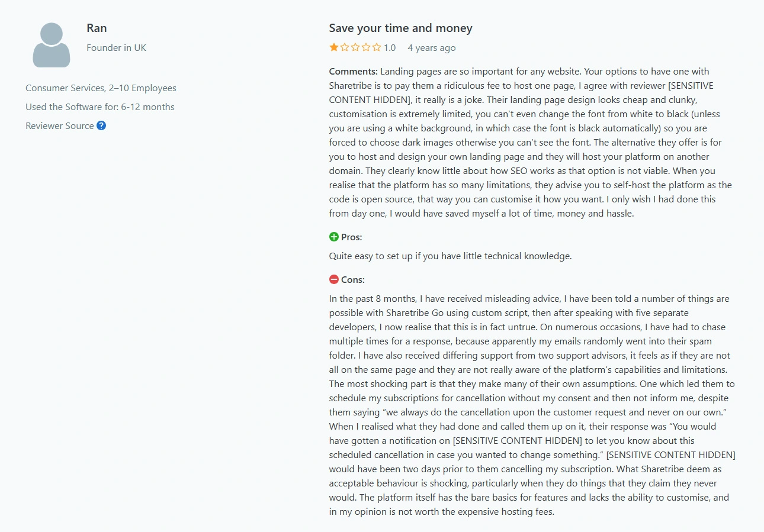The image size is (764, 532).
Task: Click the fourth empty rating star
Action: point(366,47)
